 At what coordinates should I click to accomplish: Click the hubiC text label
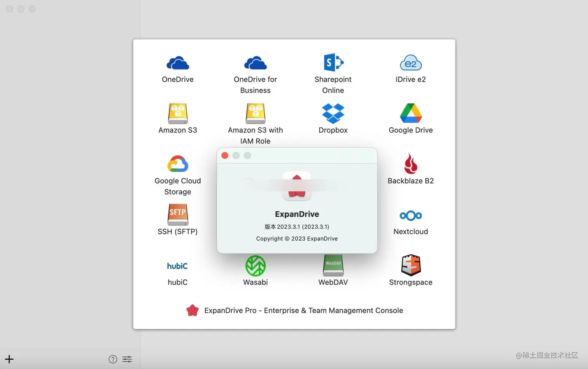coord(178,282)
